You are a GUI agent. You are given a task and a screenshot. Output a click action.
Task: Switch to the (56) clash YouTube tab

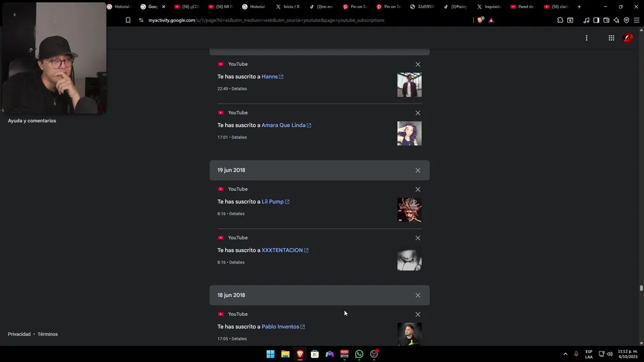pyautogui.click(x=556, y=7)
